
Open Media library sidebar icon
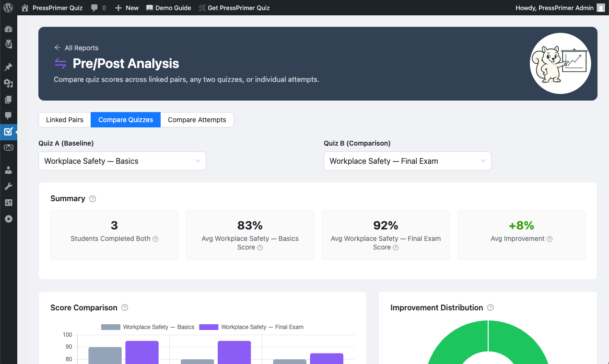8,83
